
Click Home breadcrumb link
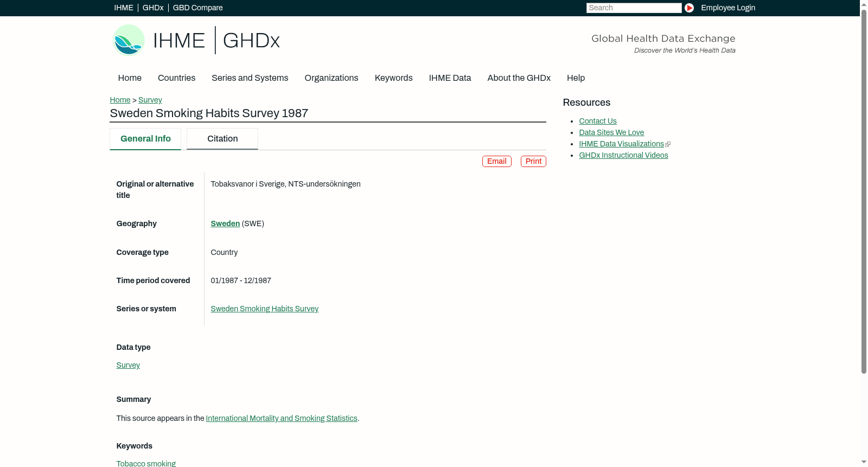click(120, 100)
